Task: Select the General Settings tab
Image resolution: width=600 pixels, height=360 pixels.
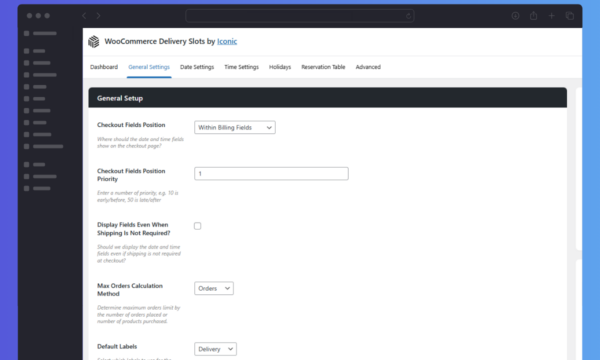Action: click(x=149, y=67)
